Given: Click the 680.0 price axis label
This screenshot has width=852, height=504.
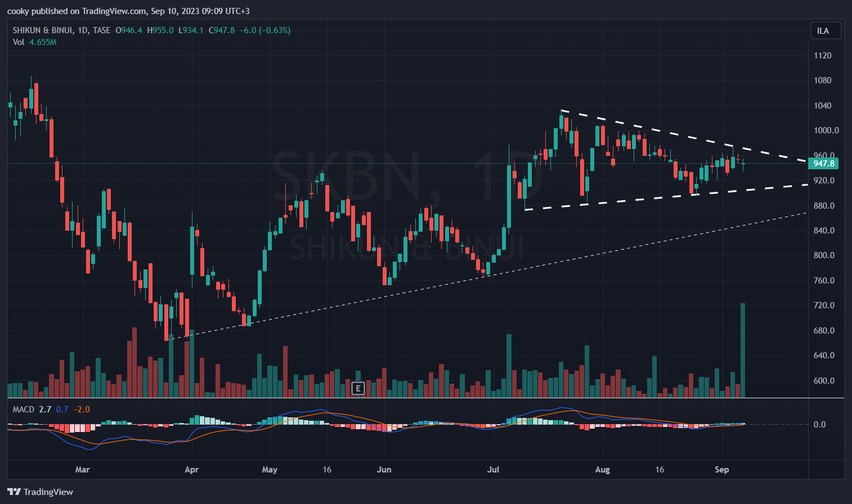Looking at the screenshot, I should (824, 331).
